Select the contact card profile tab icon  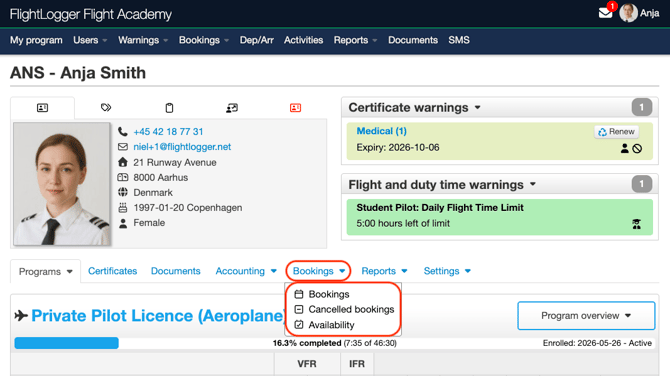[x=42, y=108]
